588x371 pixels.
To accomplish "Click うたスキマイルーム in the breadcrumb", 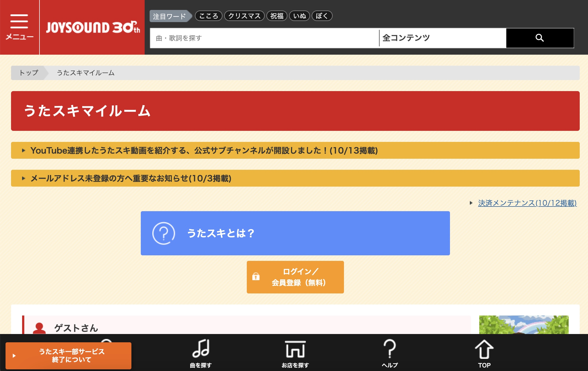I will point(86,73).
